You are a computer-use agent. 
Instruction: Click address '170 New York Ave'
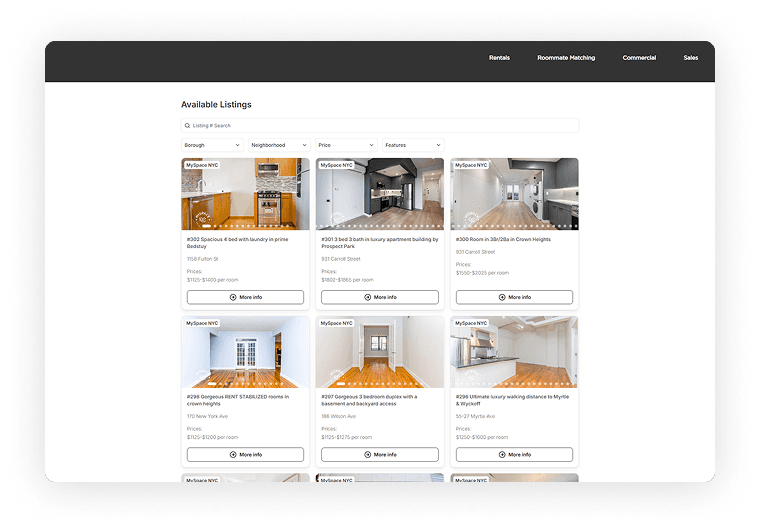point(207,416)
